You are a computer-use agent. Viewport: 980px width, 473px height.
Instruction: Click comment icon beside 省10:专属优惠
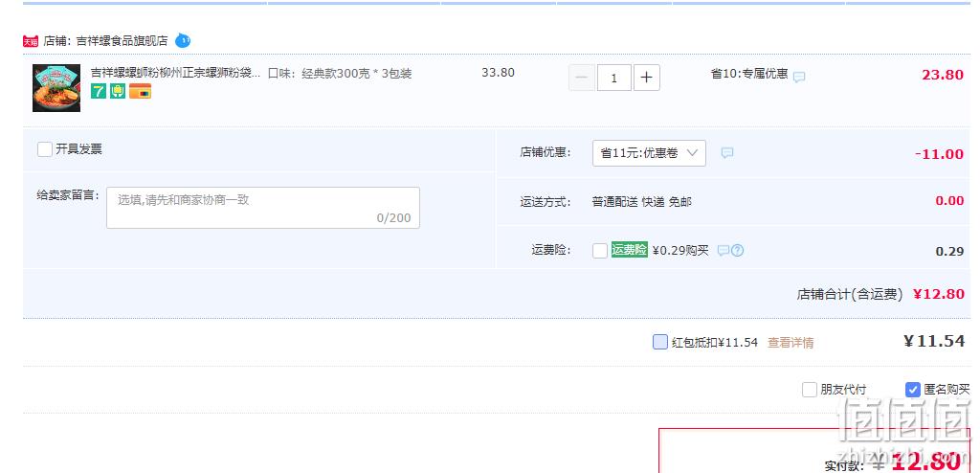[x=799, y=77]
